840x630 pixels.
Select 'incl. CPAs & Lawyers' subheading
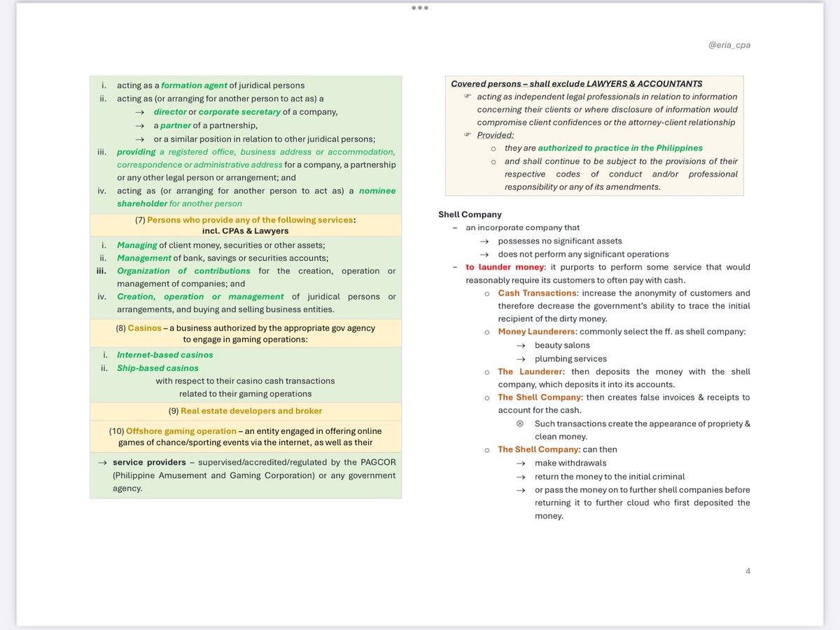tap(245, 230)
